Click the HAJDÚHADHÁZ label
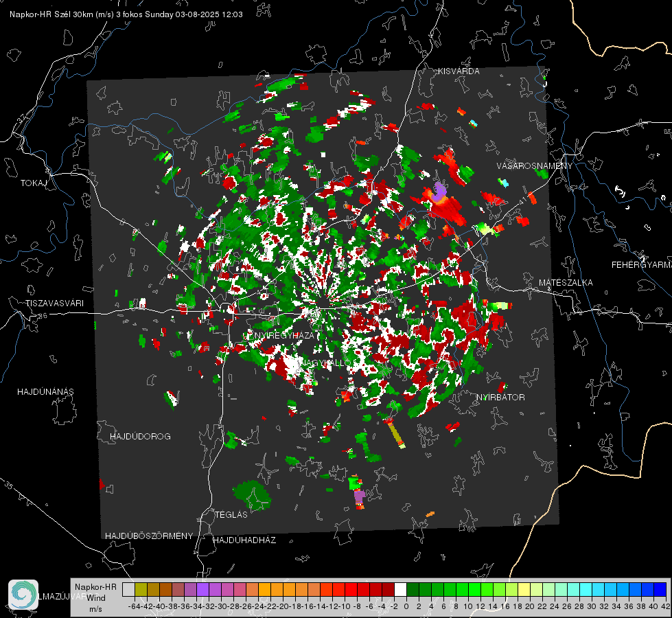The width and height of the screenshot is (672, 618). point(244,540)
